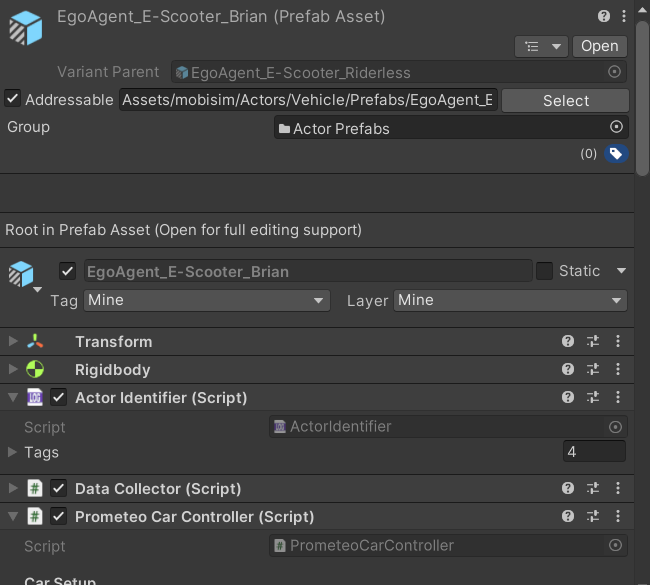The width and height of the screenshot is (650, 585).
Task: Open help for the Rigidbody component
Action: (568, 369)
